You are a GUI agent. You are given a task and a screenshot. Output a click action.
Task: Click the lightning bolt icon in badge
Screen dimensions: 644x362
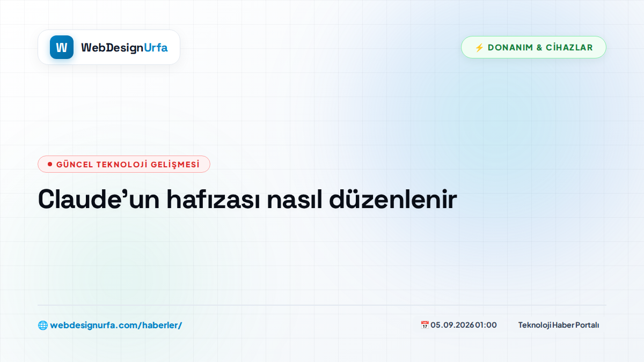tap(479, 47)
